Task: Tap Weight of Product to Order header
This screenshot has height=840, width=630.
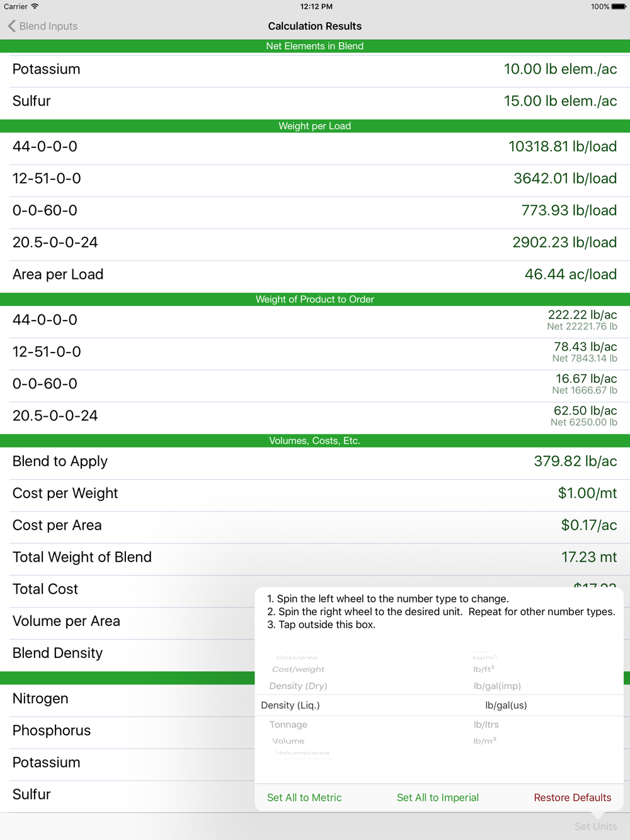Action: [315, 299]
